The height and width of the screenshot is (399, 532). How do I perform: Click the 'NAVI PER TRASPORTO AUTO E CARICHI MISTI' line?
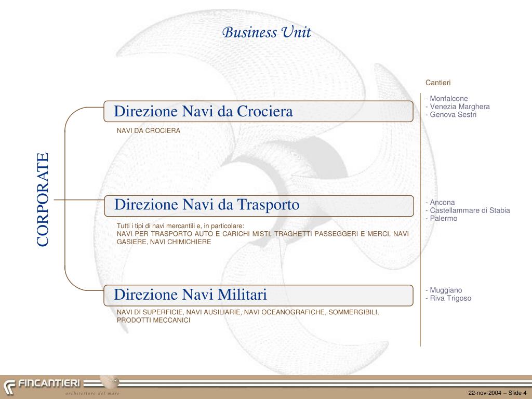(262, 234)
